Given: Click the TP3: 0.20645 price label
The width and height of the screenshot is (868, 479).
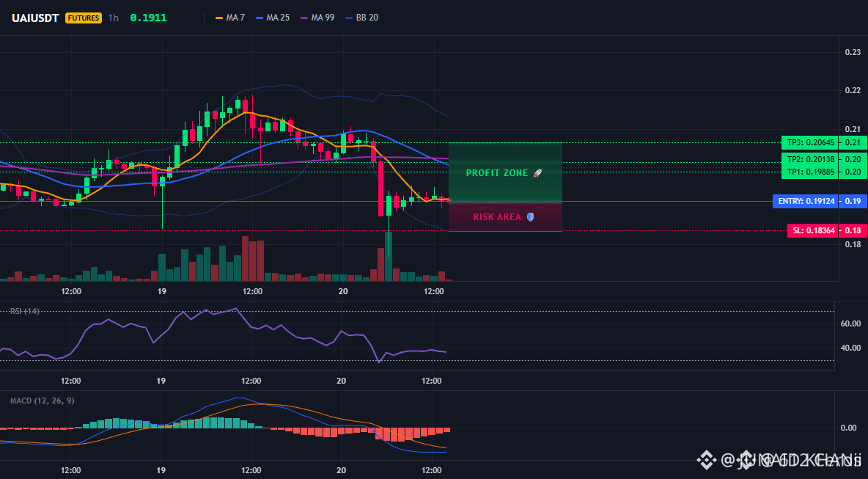Looking at the screenshot, I should [x=810, y=143].
